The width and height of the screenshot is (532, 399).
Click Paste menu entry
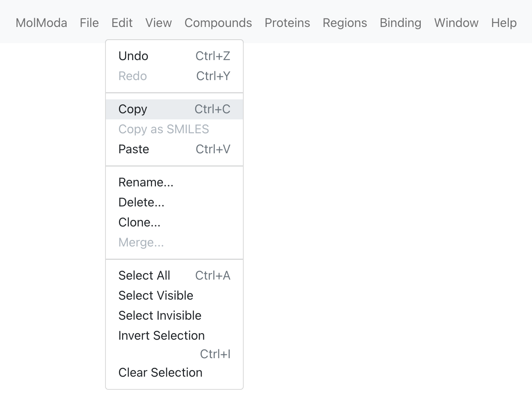coord(174,149)
